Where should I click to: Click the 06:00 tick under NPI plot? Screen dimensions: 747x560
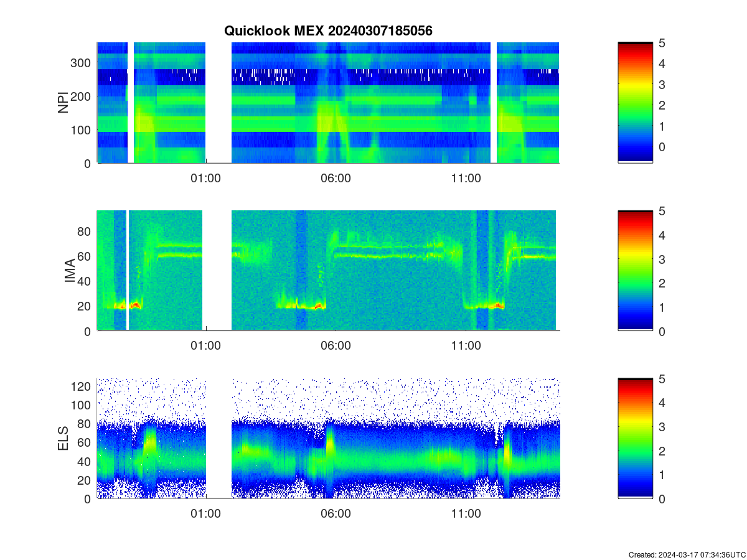click(336, 178)
